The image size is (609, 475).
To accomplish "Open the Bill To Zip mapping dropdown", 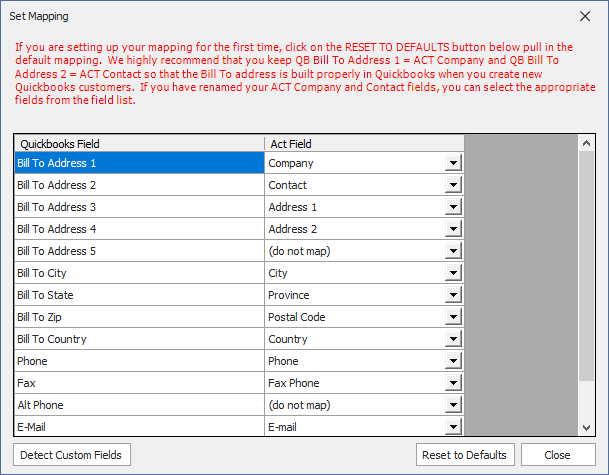I will click(453, 317).
